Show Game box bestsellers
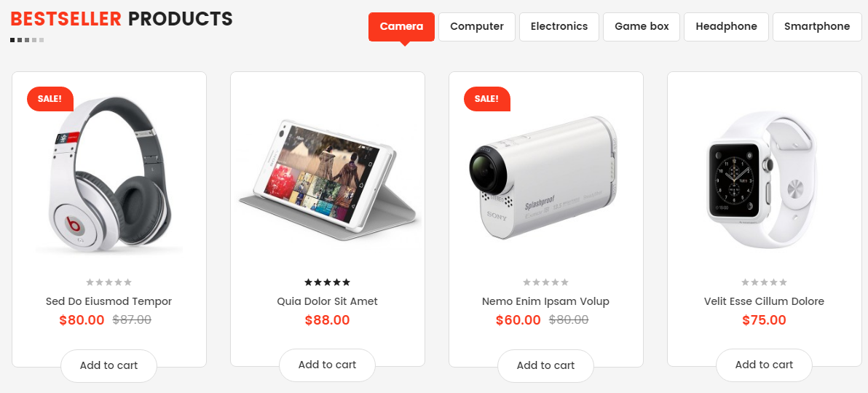This screenshot has width=868, height=393. click(x=642, y=27)
